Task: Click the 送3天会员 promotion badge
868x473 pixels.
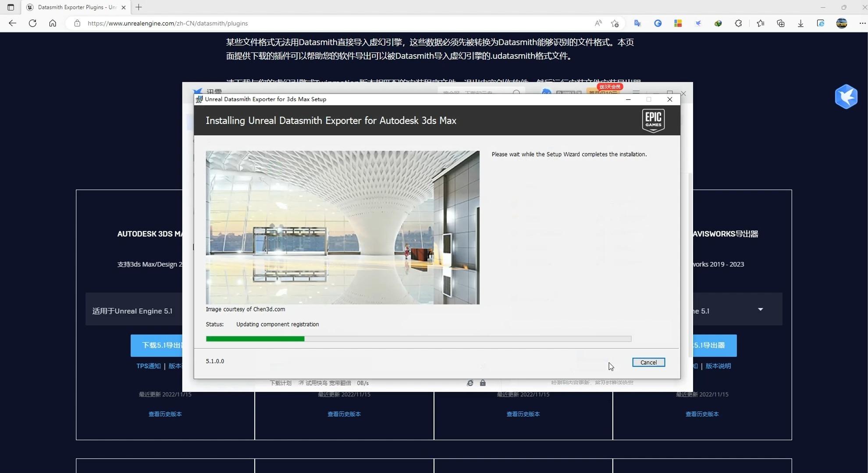Action: 609,87
